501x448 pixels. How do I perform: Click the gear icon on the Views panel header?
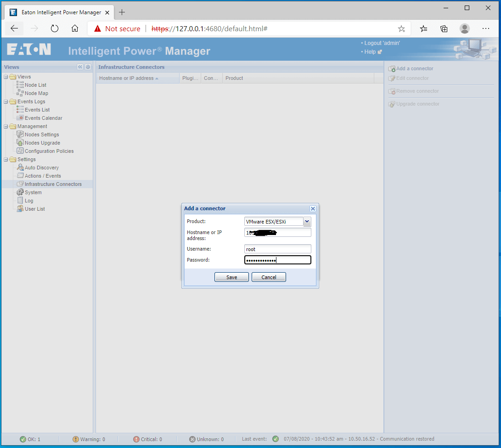click(x=88, y=67)
